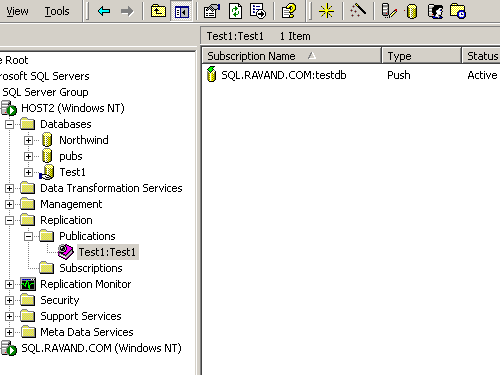This screenshot has height=375, width=500.
Task: Click the Up one level folder icon
Action: (x=158, y=11)
